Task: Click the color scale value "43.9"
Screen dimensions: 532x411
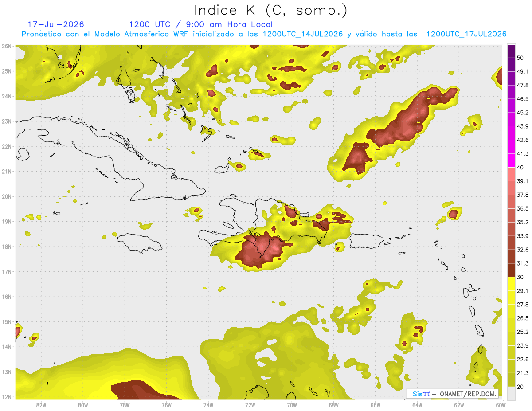Action: pos(523,126)
